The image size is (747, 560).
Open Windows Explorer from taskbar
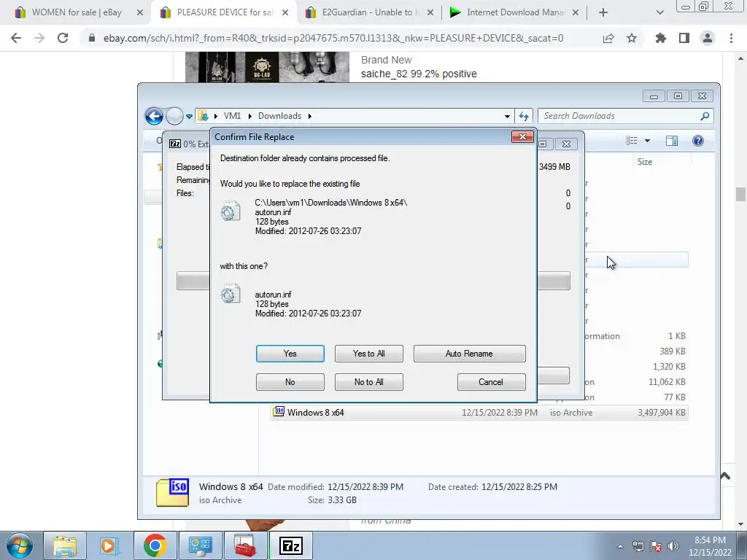click(65, 545)
